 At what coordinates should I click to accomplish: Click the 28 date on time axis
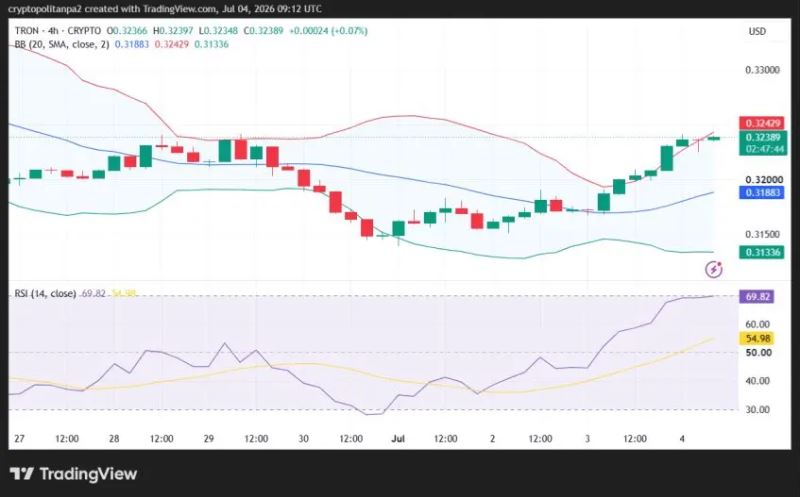[x=114, y=438]
